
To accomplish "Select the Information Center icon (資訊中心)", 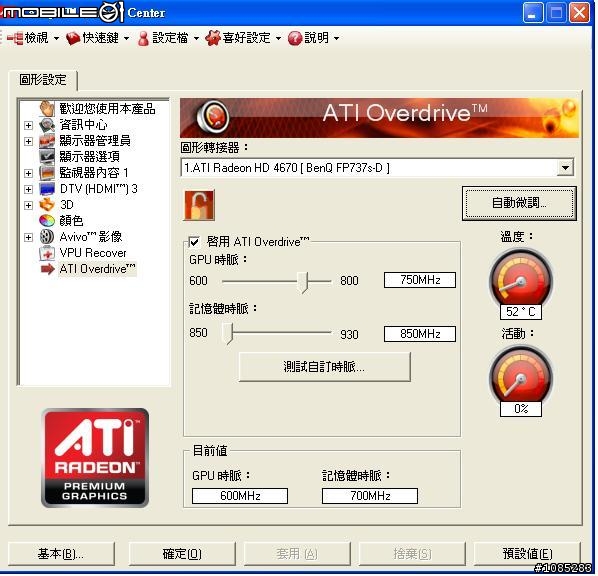I will [47, 125].
